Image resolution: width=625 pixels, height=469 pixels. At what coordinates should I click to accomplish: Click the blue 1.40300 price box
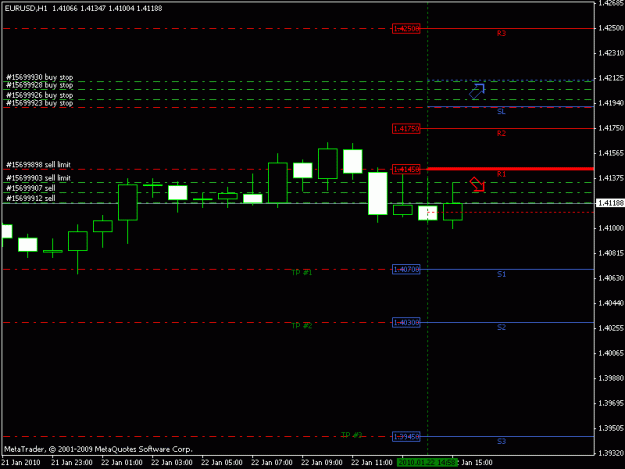click(406, 323)
